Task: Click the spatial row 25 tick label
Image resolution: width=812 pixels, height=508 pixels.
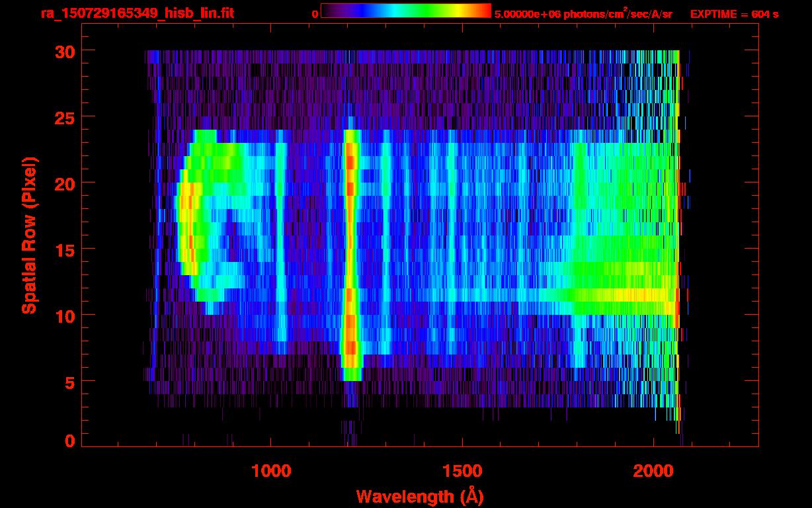Action: click(64, 117)
